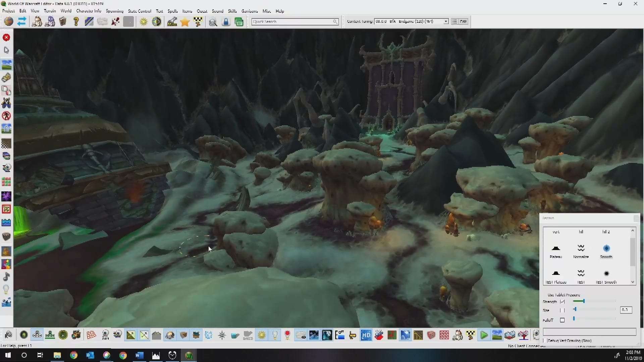Image resolution: width=644 pixels, height=362 pixels.
Task: Click the Edit button beside Content Tuning
Action: coord(463,21)
